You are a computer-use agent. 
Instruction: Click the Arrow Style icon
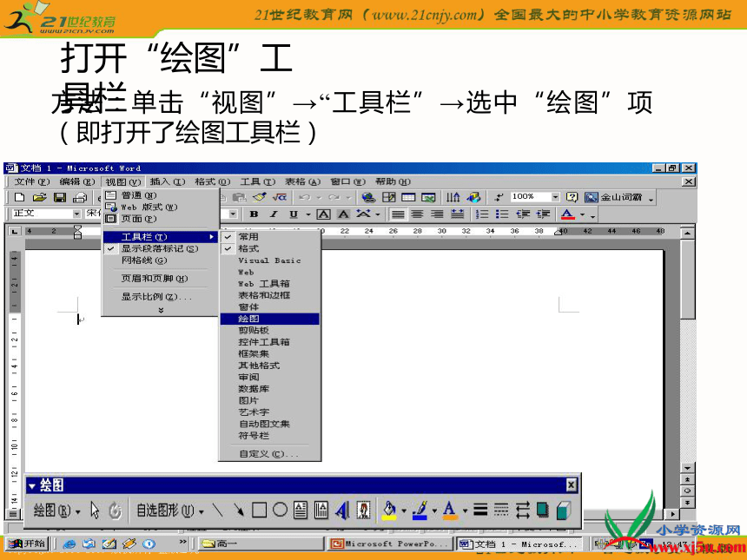click(522, 511)
